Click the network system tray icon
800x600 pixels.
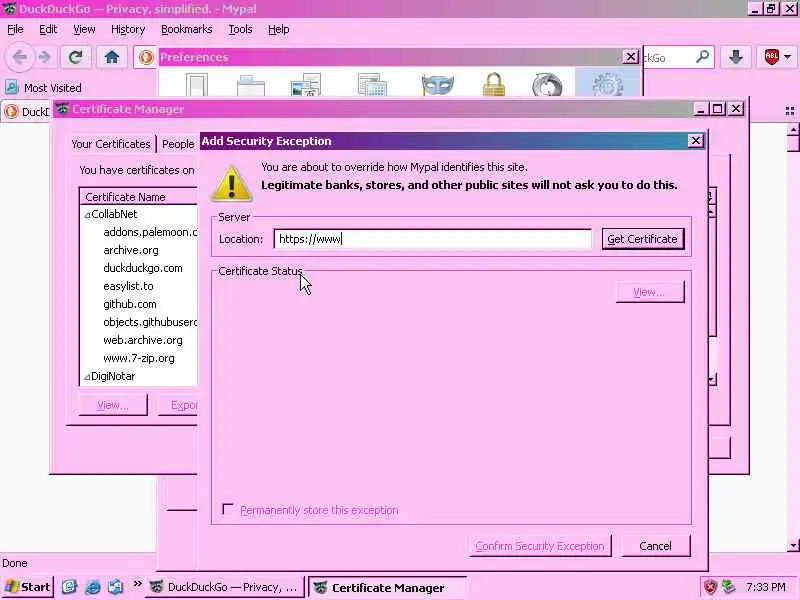click(x=728, y=587)
